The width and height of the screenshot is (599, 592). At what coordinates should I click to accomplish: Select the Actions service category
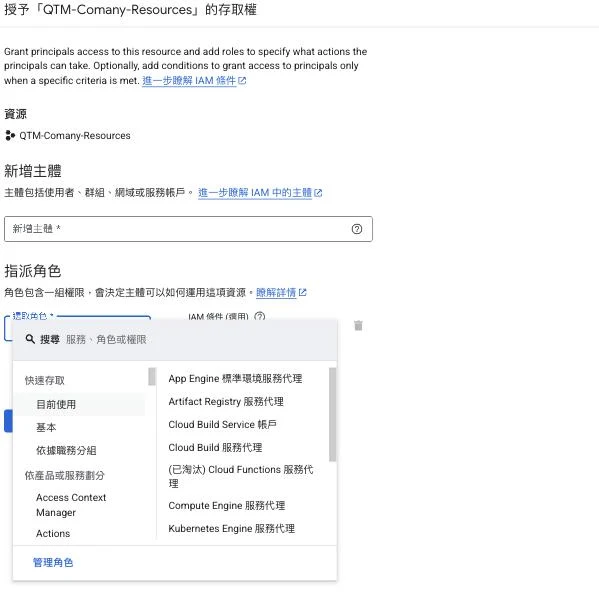53,533
